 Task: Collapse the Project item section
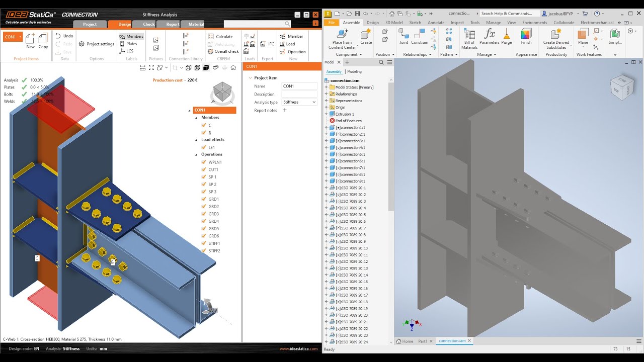coord(250,78)
